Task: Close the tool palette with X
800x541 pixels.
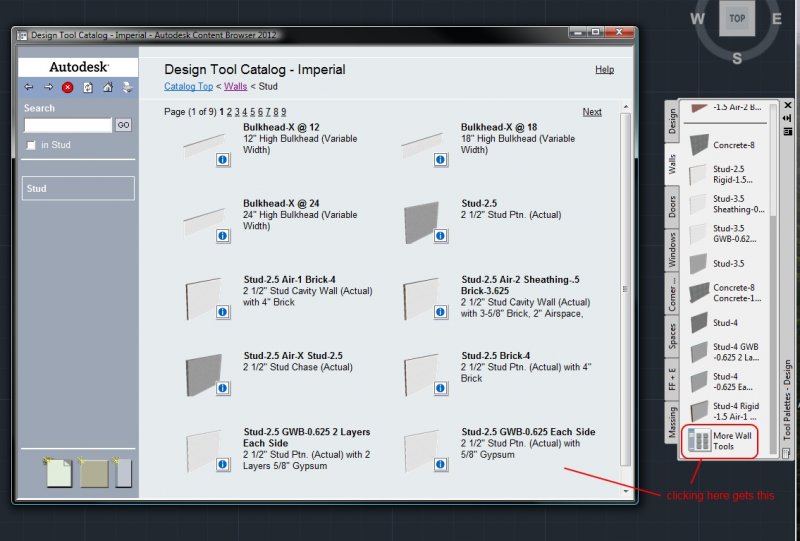Action: pos(788,105)
